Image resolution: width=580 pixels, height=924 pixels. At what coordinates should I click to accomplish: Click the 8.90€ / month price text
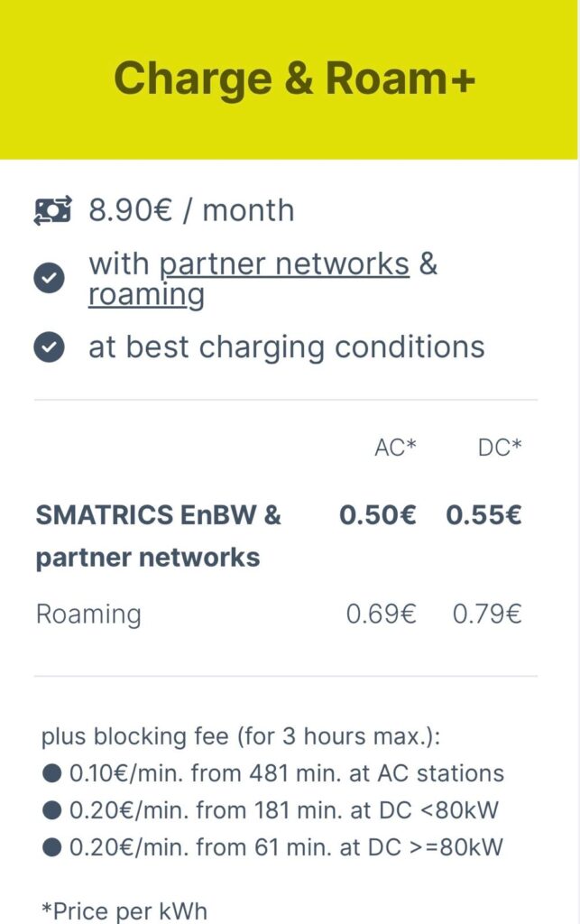(x=191, y=210)
